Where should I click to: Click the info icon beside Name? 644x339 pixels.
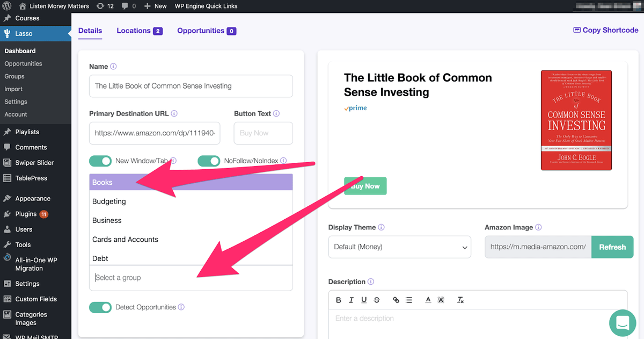(x=113, y=67)
